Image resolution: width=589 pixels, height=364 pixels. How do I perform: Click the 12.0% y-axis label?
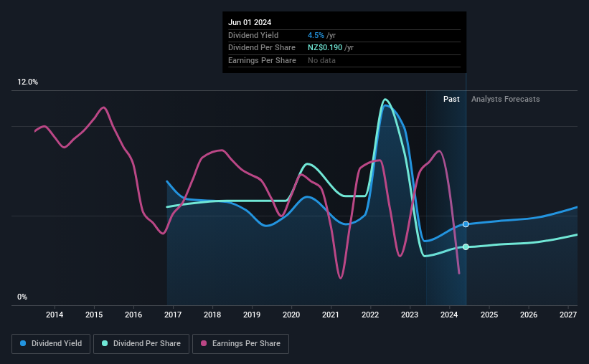coord(27,82)
